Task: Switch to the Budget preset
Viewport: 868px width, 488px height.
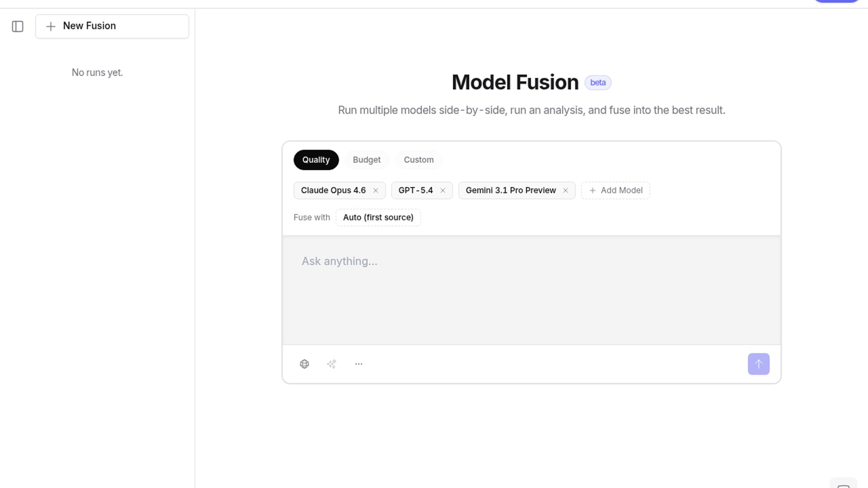Action: click(x=367, y=160)
